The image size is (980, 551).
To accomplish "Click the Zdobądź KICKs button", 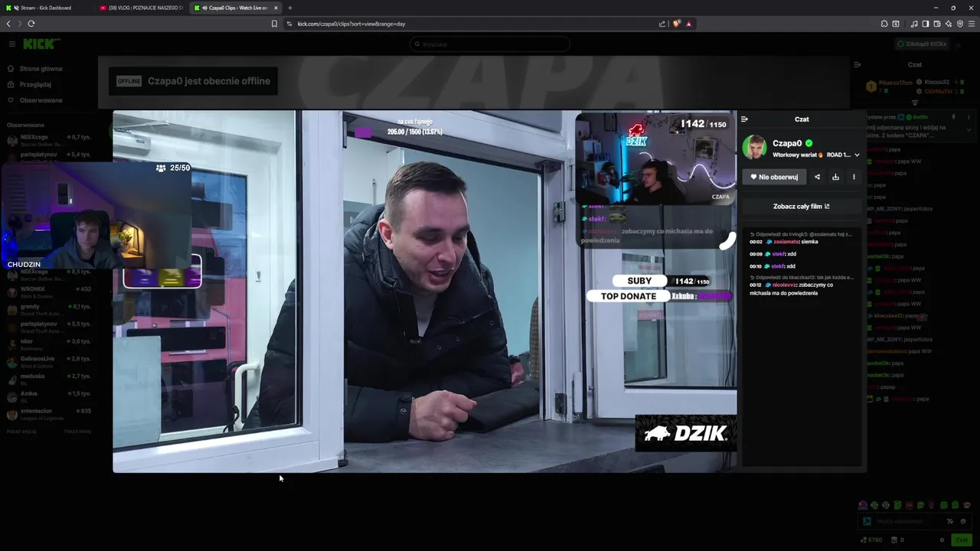I will 921,44.
